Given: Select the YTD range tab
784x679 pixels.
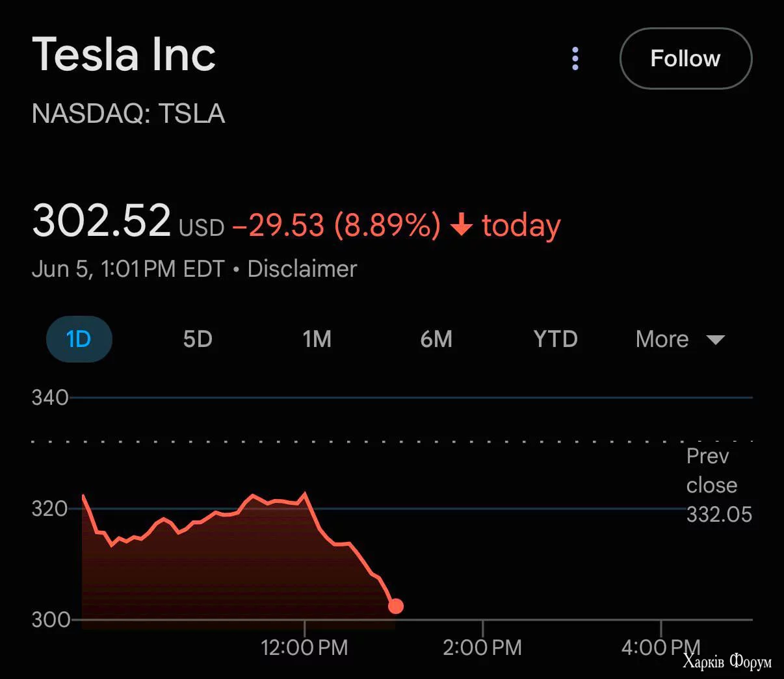Looking at the screenshot, I should point(555,339).
